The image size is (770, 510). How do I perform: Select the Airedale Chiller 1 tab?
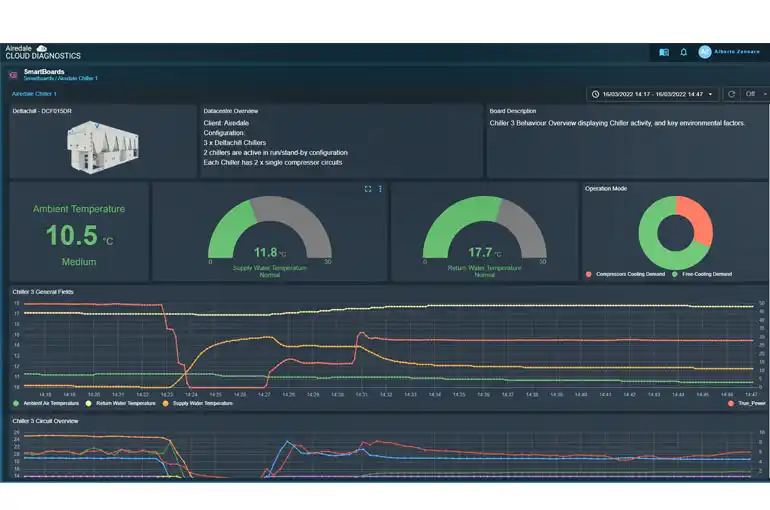34,94
